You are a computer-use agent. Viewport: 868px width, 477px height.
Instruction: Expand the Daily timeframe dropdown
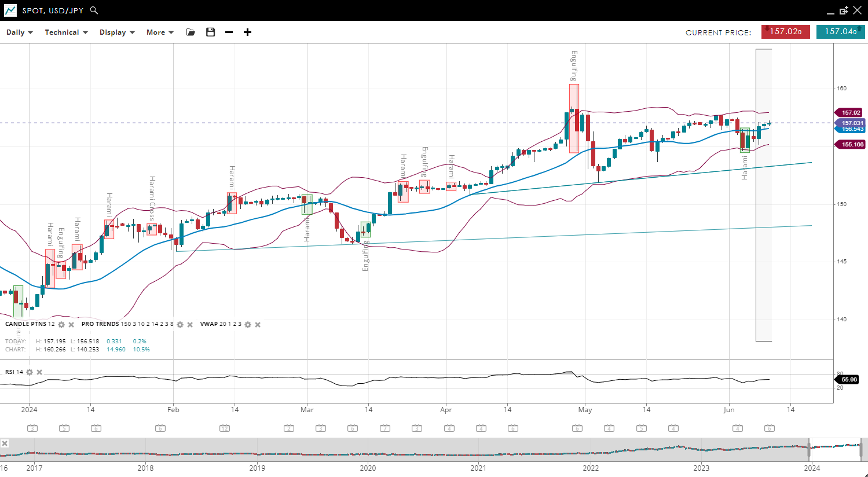click(20, 32)
